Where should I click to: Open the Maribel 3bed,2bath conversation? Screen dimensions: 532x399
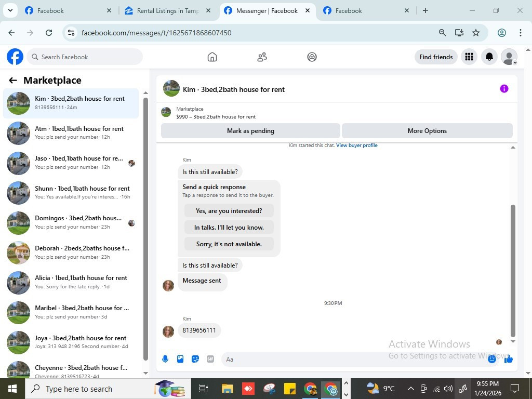pos(71,312)
